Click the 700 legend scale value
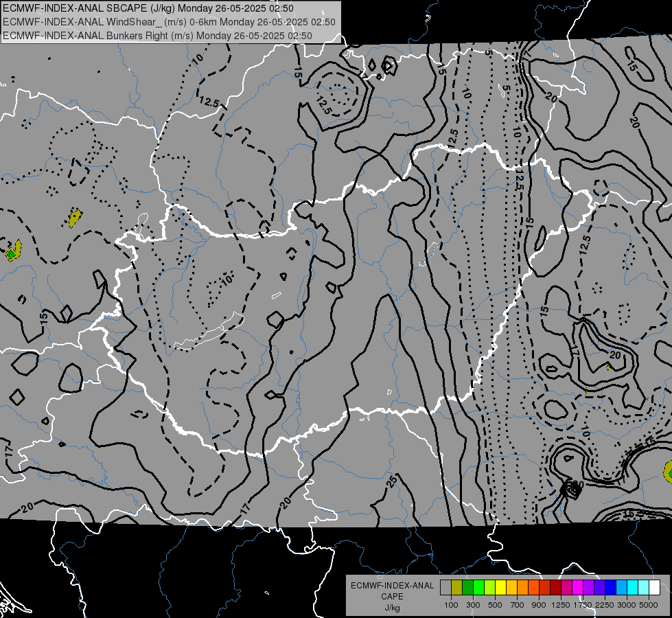The image size is (672, 618). [x=518, y=605]
